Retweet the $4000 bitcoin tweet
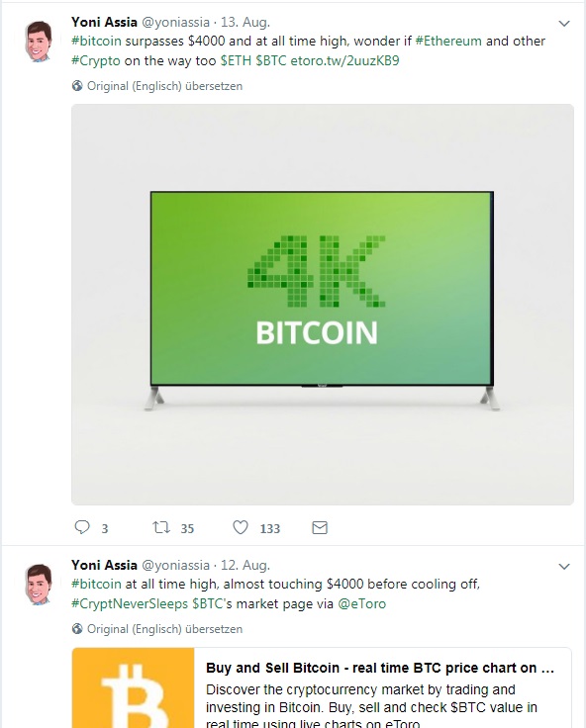Image resolution: width=586 pixels, height=728 pixels. (x=161, y=527)
